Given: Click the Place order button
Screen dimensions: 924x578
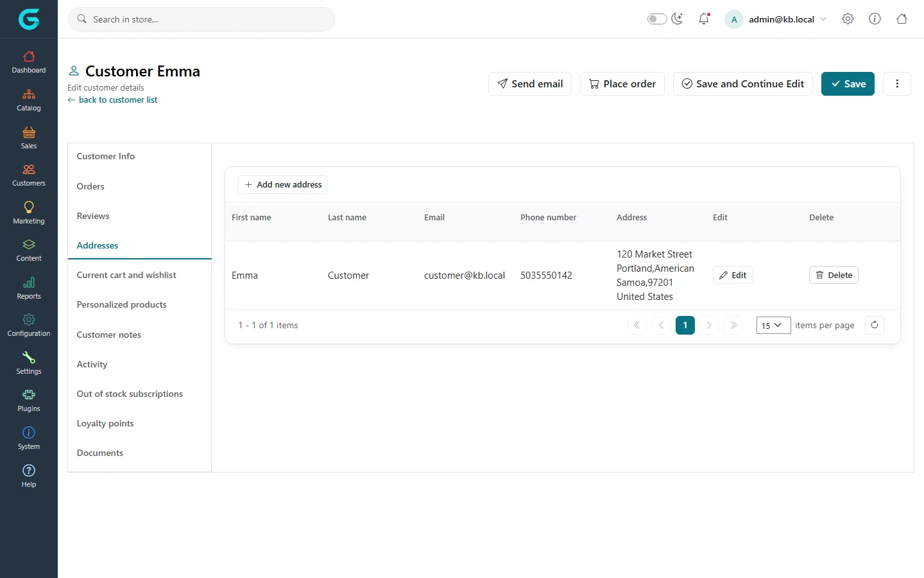Looking at the screenshot, I should pyautogui.click(x=622, y=83).
